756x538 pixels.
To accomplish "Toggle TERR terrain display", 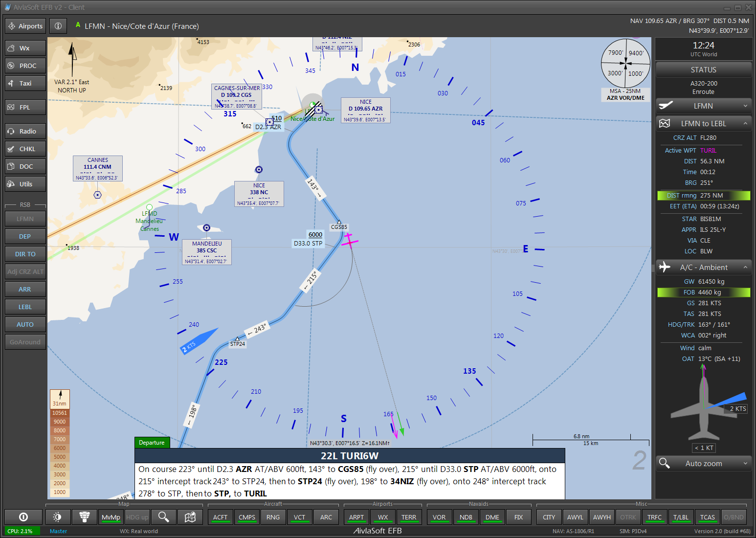I will click(x=409, y=517).
